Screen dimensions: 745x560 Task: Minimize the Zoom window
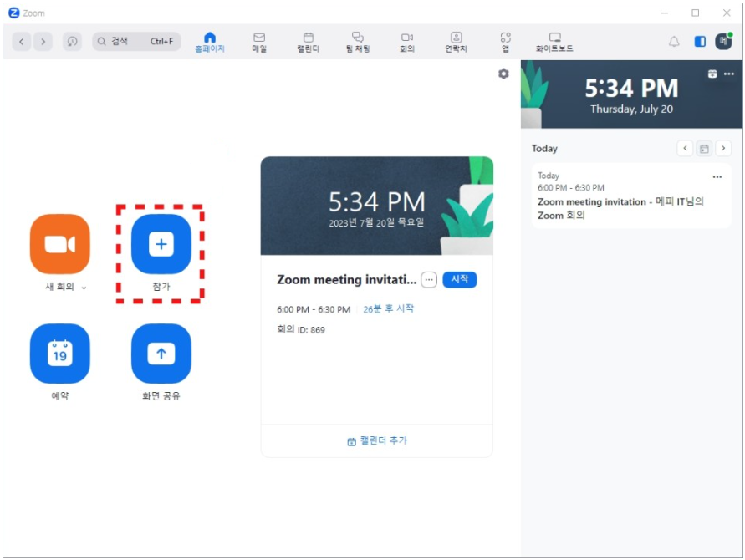coord(665,13)
